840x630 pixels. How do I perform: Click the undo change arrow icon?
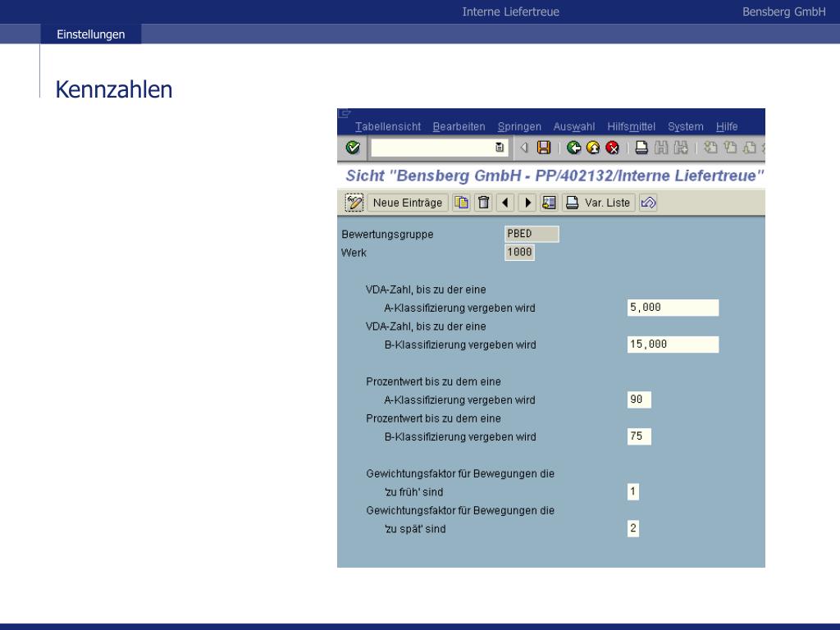[x=648, y=203]
